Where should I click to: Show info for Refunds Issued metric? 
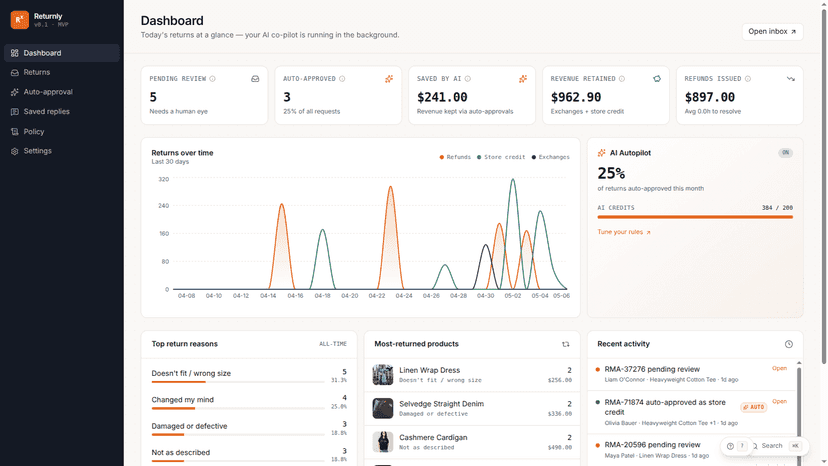748,79
